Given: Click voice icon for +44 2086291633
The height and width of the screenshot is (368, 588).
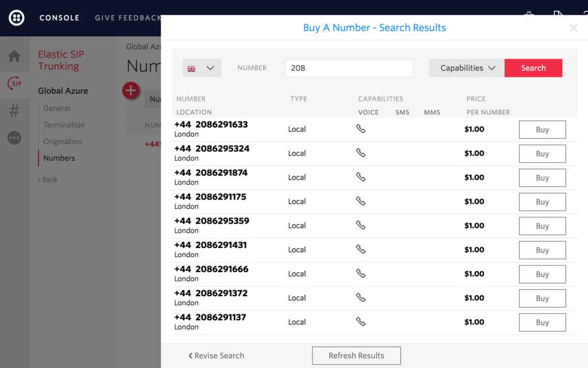Looking at the screenshot, I should 361,129.
